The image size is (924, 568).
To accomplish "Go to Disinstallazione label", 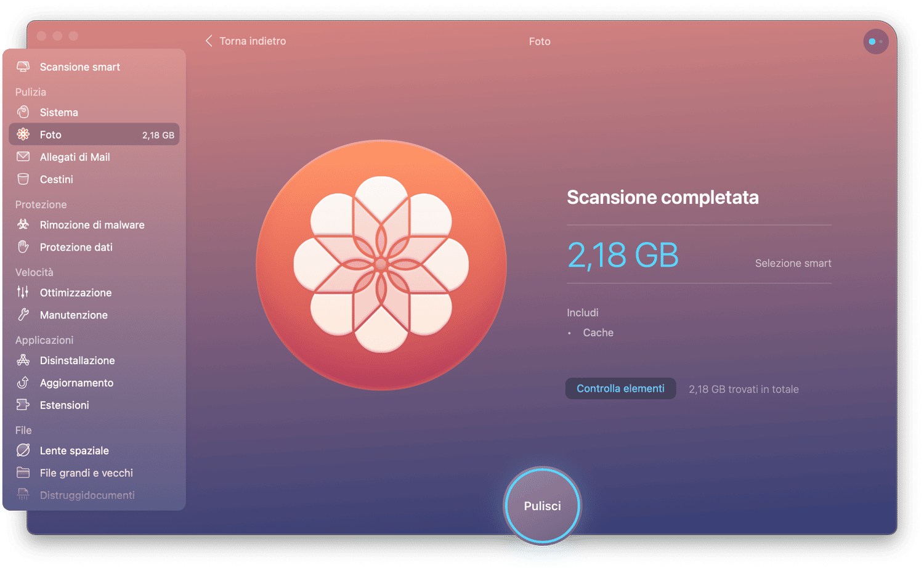I will pos(78,360).
